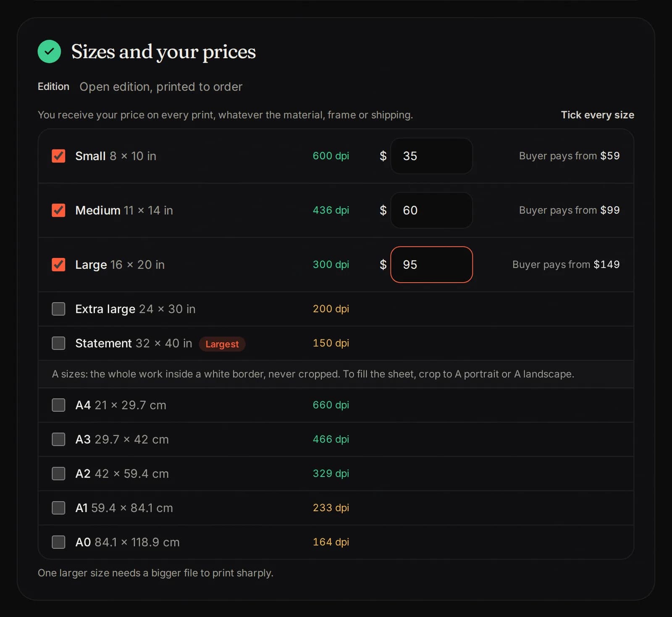Tick the A0 84.1 × 118.9 cm checkbox

[58, 542]
